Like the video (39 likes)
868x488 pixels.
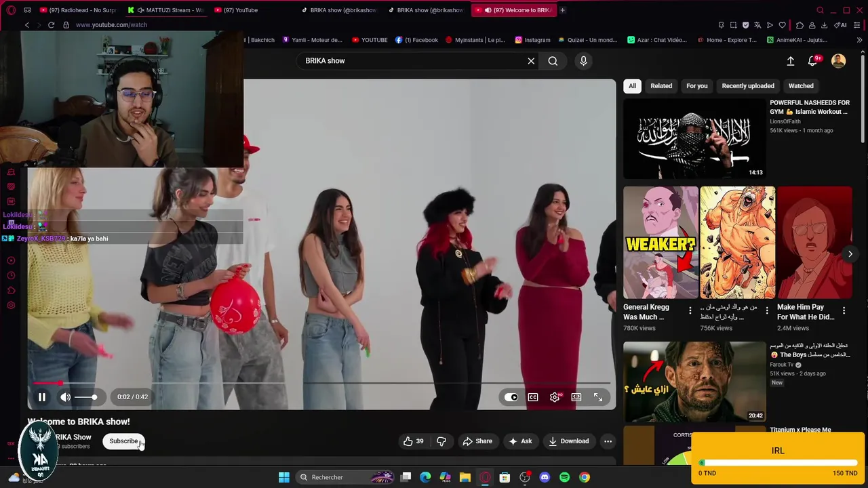(413, 441)
